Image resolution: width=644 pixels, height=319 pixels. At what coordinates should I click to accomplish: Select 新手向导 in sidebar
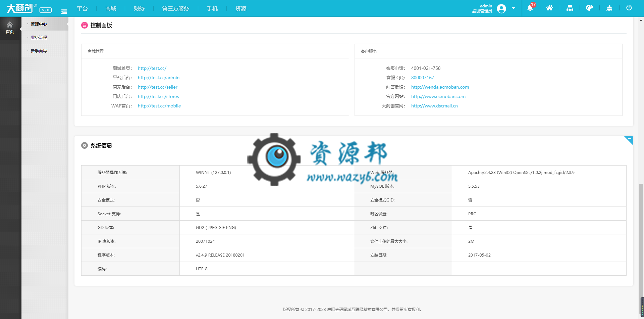pyautogui.click(x=39, y=51)
